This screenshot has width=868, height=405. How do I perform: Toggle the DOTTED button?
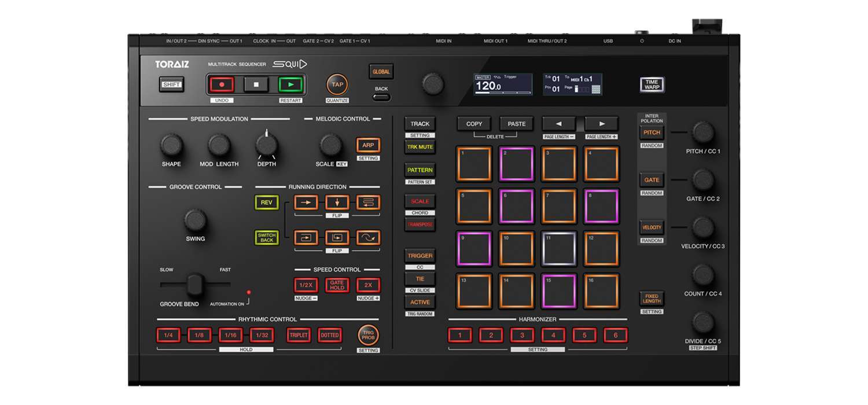[329, 335]
